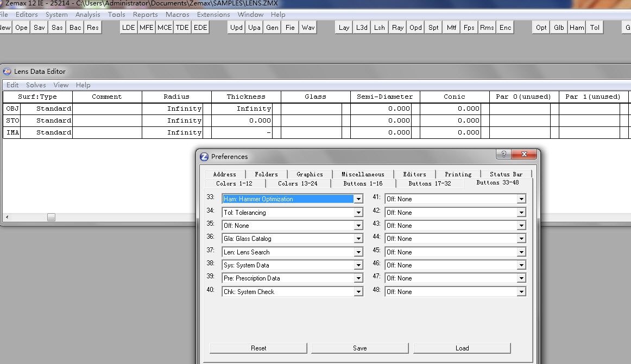Open the Extensions menu
631x364 pixels.
pos(213,15)
